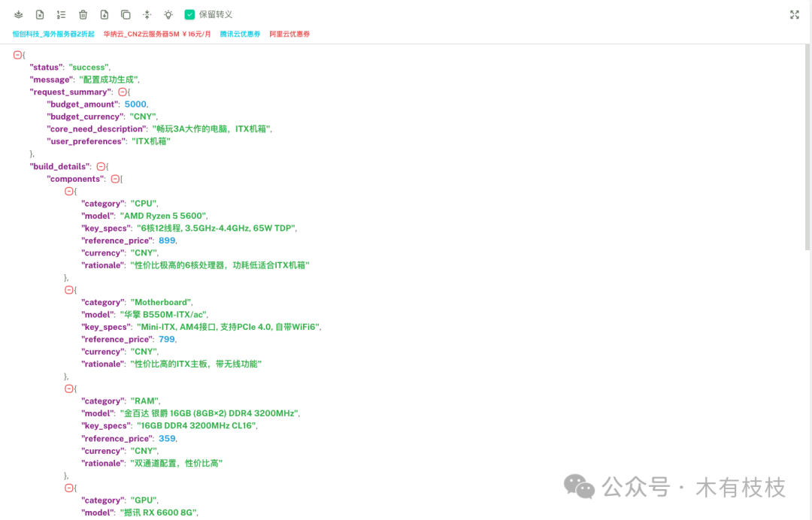Click "16GB DDR4 3200MHz CL16" value
Viewport: 812px width, 520px height.
[x=196, y=426]
